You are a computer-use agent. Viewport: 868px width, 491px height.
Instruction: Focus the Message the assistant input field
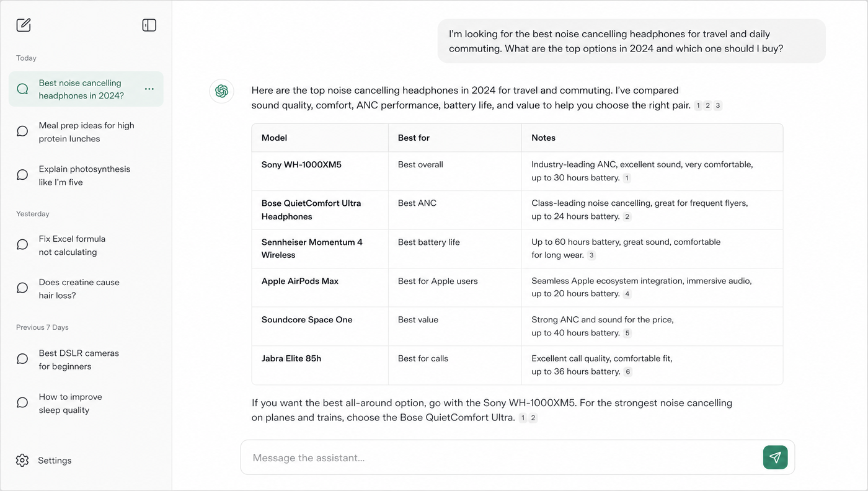click(517, 458)
